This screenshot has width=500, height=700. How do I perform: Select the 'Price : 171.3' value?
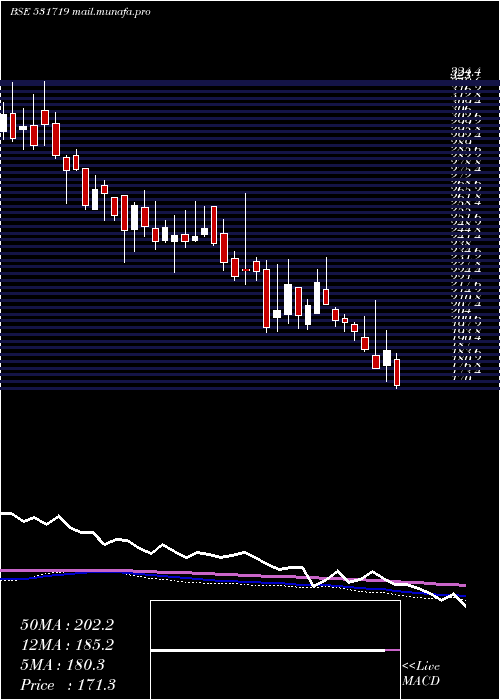click(68, 685)
